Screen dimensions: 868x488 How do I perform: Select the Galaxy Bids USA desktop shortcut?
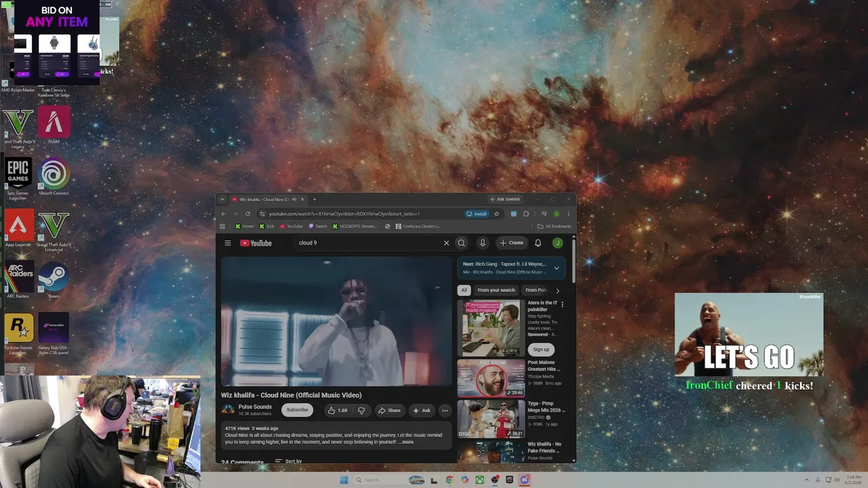54,333
